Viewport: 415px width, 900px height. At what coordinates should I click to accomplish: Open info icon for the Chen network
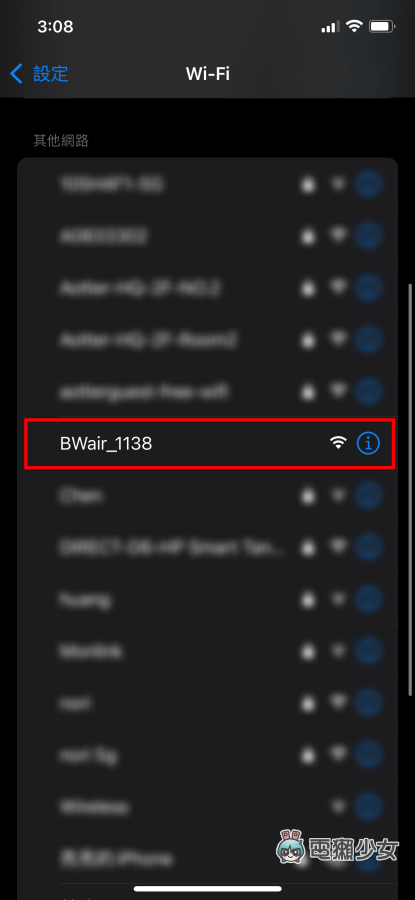click(368, 495)
